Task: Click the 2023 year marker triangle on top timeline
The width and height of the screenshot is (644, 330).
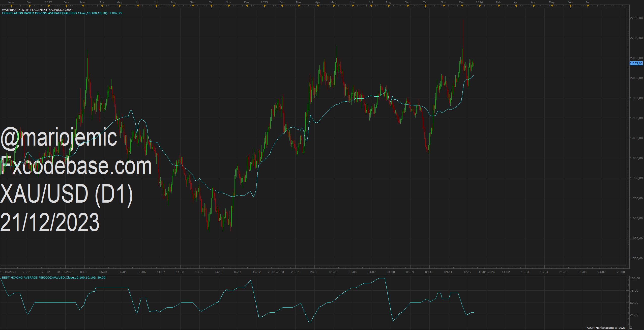Action: pyautogui.click(x=265, y=6)
